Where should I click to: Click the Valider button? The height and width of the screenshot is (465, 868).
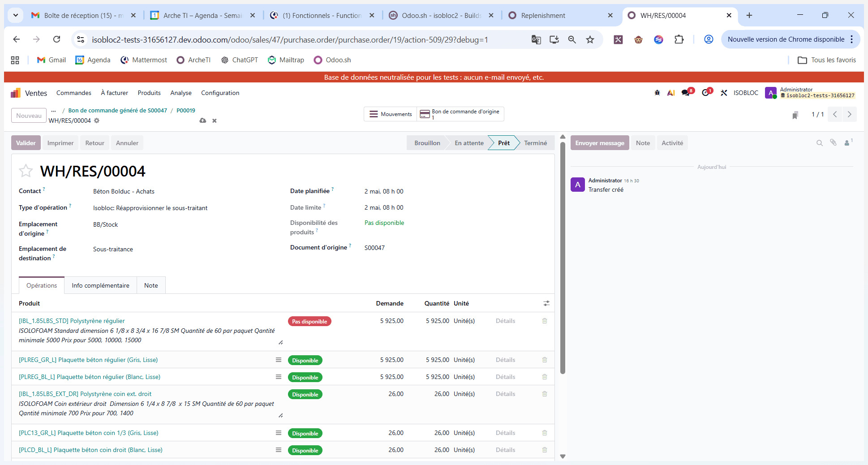click(x=26, y=143)
